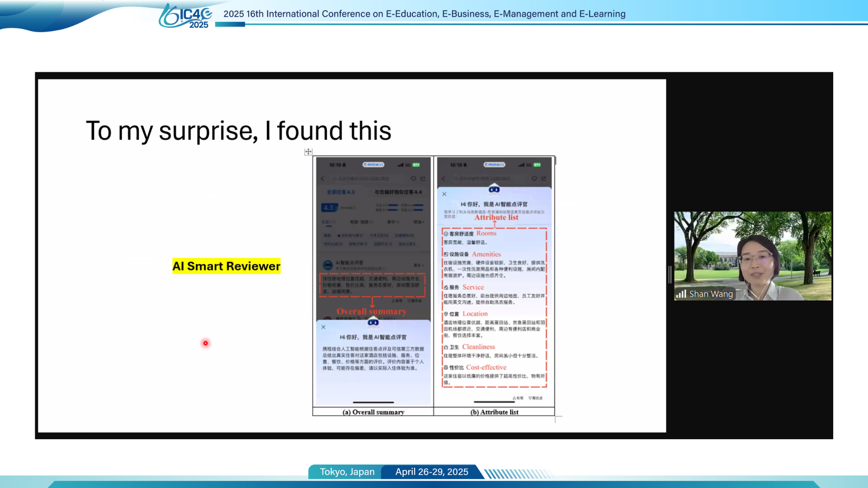Click heart favorite icon in left phone
The image size is (868, 488).
[413, 179]
